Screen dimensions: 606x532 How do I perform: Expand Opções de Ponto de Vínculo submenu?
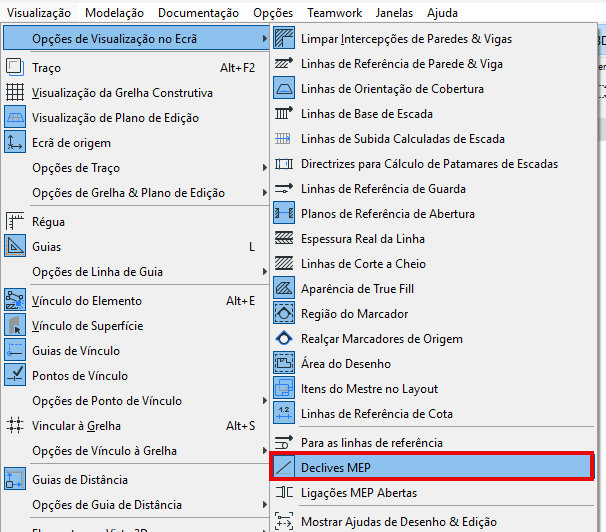point(135,401)
